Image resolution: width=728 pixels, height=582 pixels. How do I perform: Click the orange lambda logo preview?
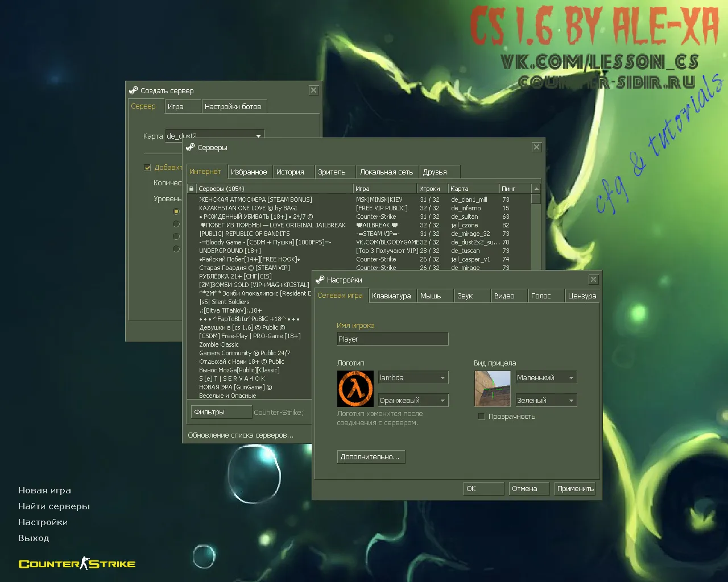pyautogui.click(x=355, y=388)
